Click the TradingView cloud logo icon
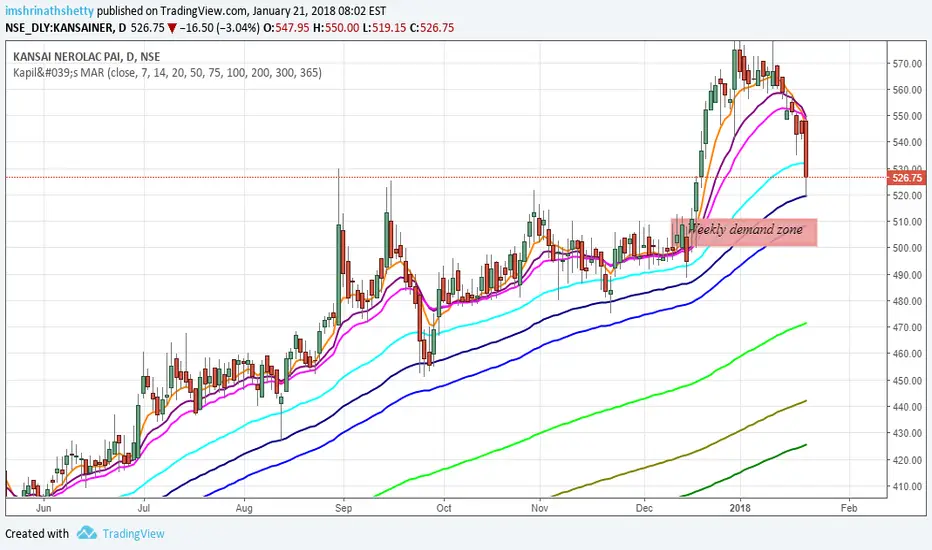 [x=87, y=532]
